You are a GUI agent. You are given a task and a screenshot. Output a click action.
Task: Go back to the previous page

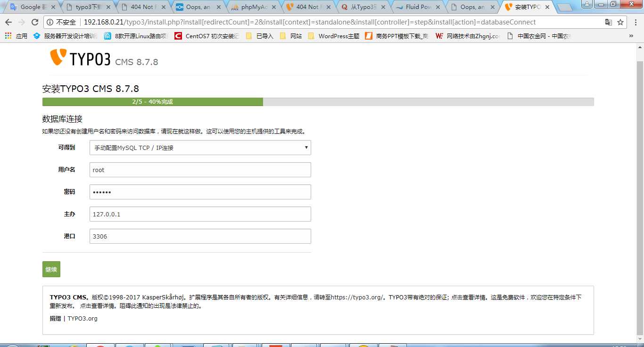[9, 22]
